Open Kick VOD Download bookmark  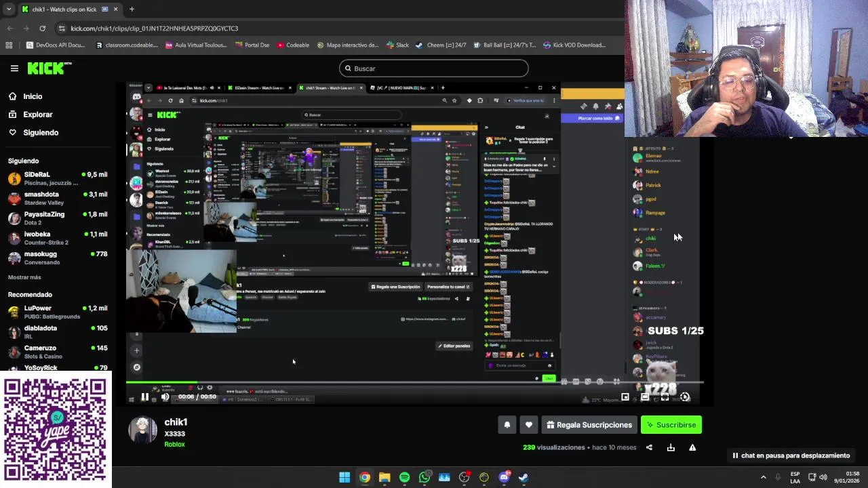(x=574, y=45)
